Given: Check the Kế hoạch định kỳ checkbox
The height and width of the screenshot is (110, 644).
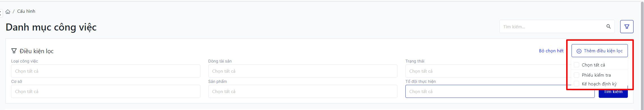Looking at the screenshot, I should tap(576, 84).
